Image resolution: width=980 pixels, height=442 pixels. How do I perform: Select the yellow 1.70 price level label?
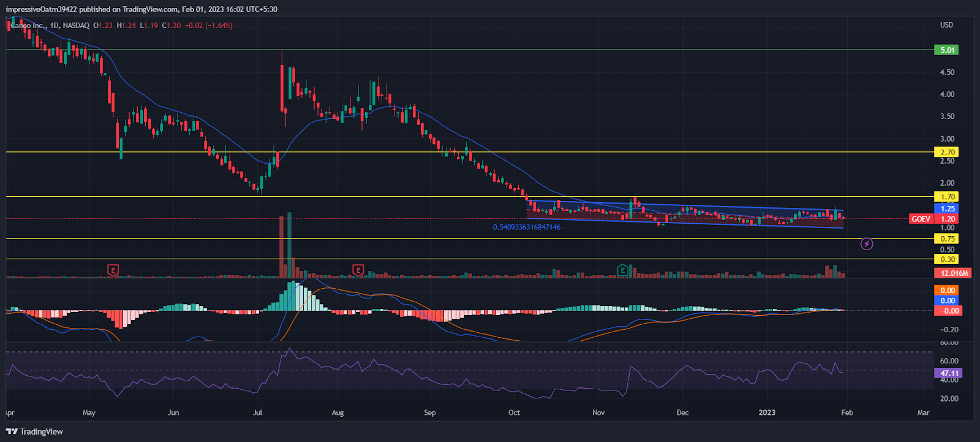(947, 197)
